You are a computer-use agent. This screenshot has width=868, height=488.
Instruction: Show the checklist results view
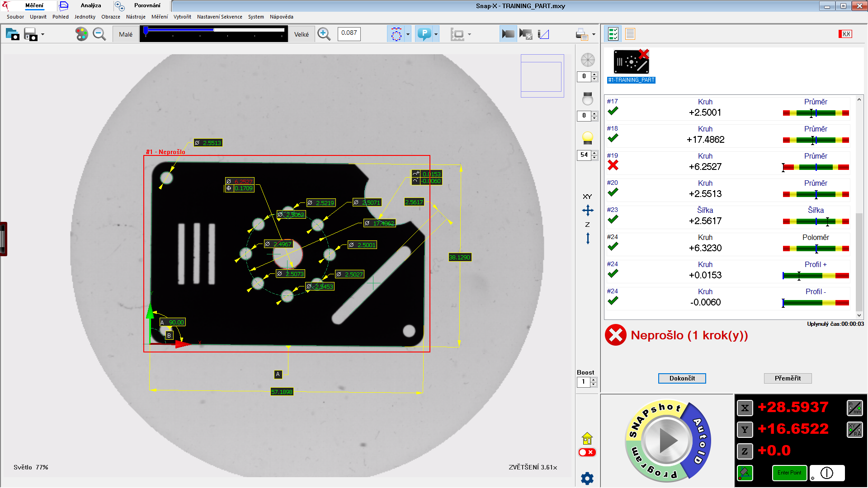(x=613, y=34)
